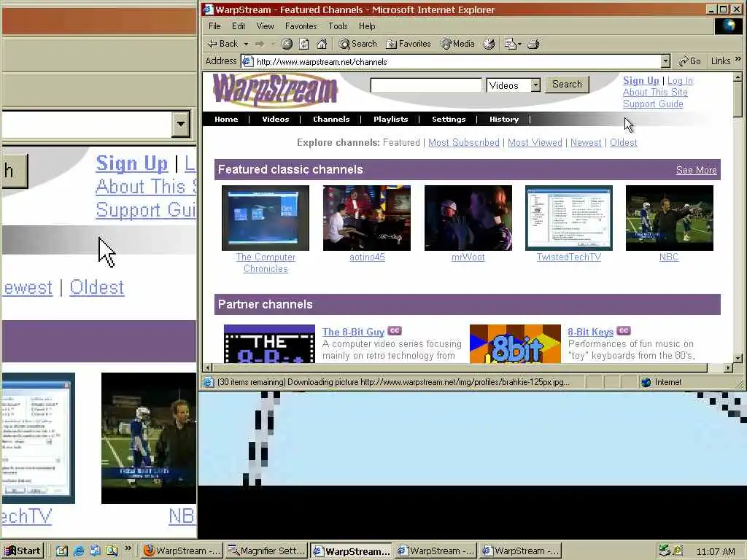
Task: Go back using the Back arrow
Action: (x=222, y=44)
